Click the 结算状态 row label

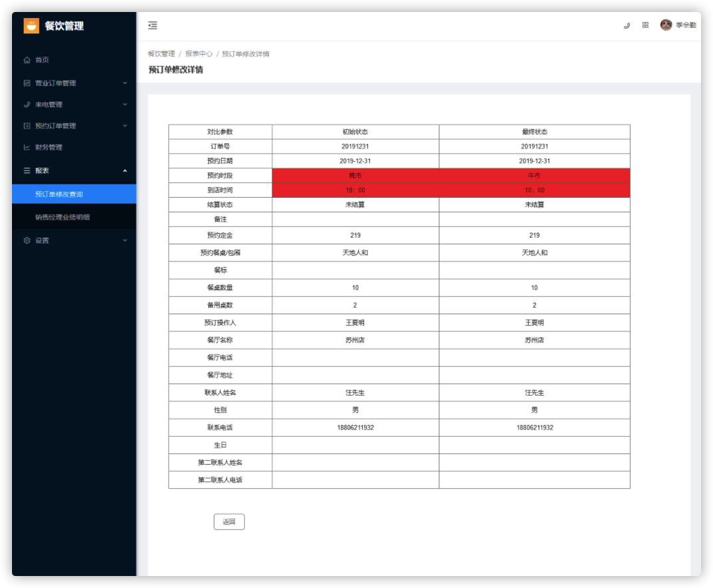pos(220,204)
